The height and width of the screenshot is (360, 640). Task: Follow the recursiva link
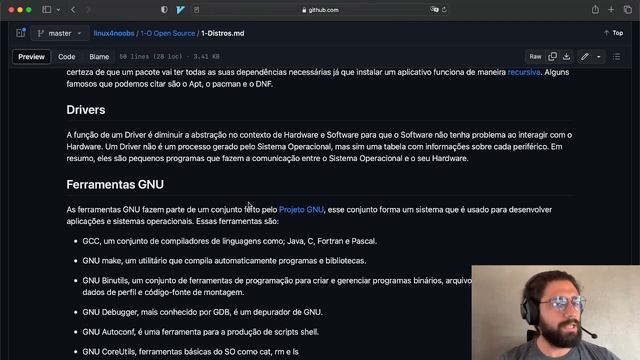point(524,72)
